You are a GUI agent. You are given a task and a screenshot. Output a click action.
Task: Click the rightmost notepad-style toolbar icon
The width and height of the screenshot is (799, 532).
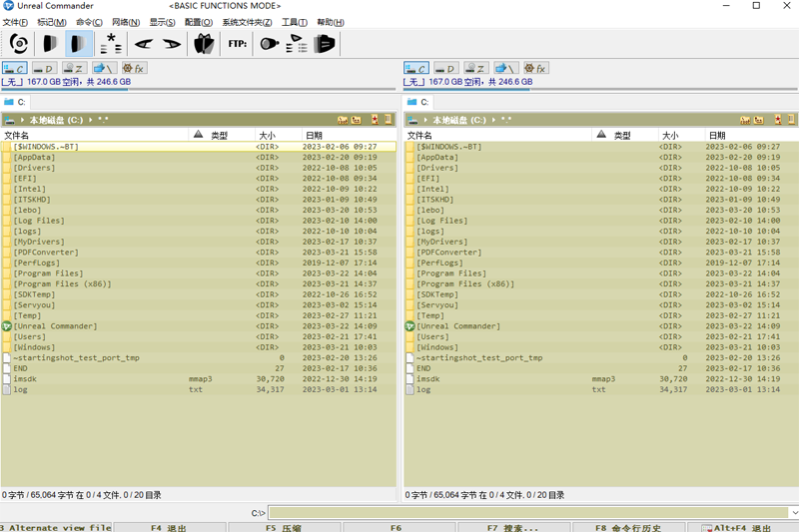click(324, 44)
